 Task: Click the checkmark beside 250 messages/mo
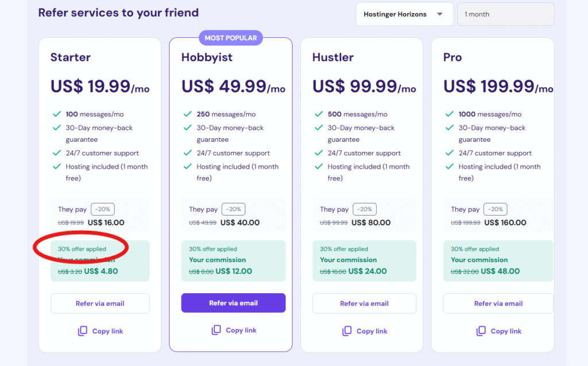click(x=188, y=114)
